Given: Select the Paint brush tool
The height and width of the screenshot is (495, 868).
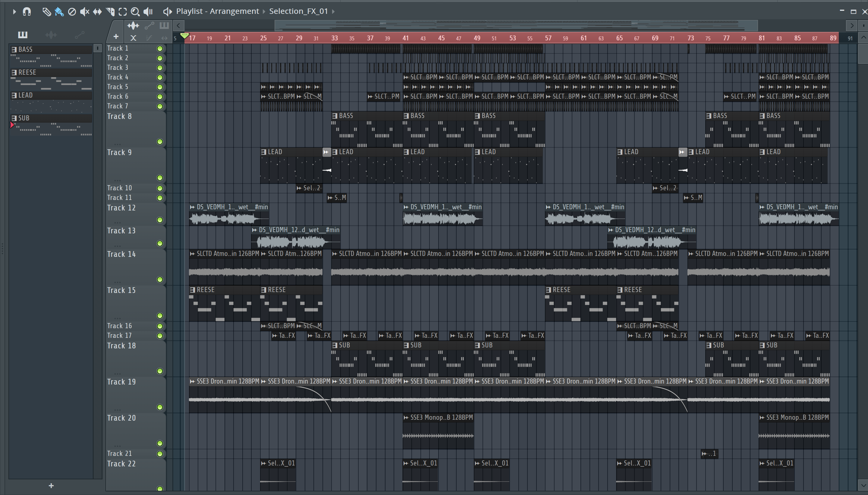Looking at the screenshot, I should (59, 12).
